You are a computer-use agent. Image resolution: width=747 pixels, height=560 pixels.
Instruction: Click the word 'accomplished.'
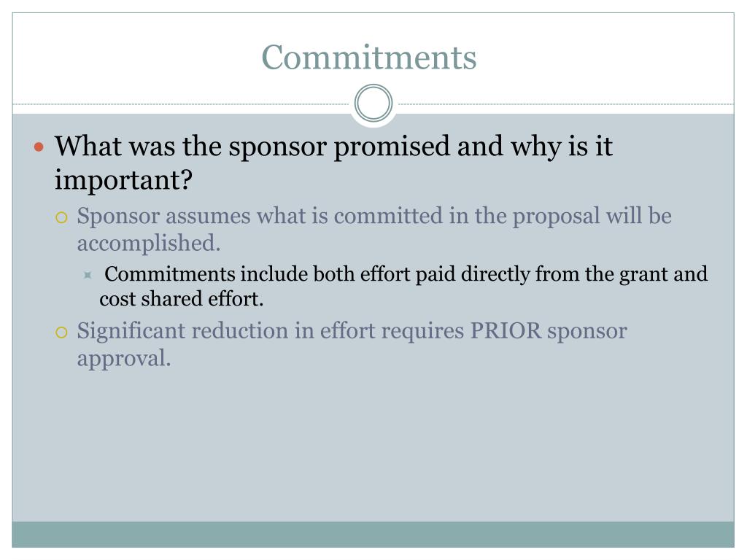[149, 244]
